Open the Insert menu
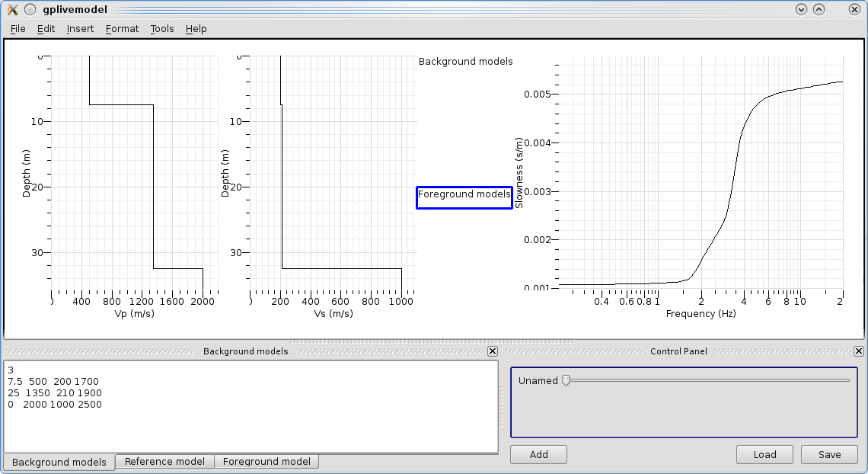The height and width of the screenshot is (474, 868). 80,29
